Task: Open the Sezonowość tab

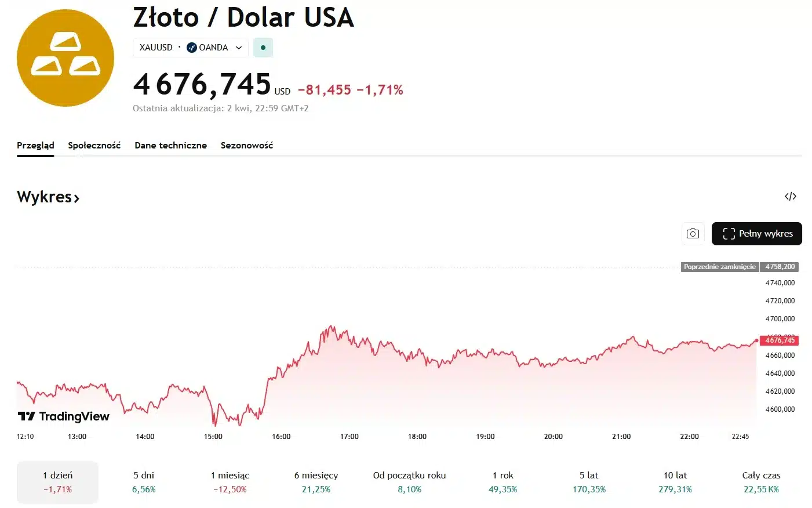Action: (246, 146)
